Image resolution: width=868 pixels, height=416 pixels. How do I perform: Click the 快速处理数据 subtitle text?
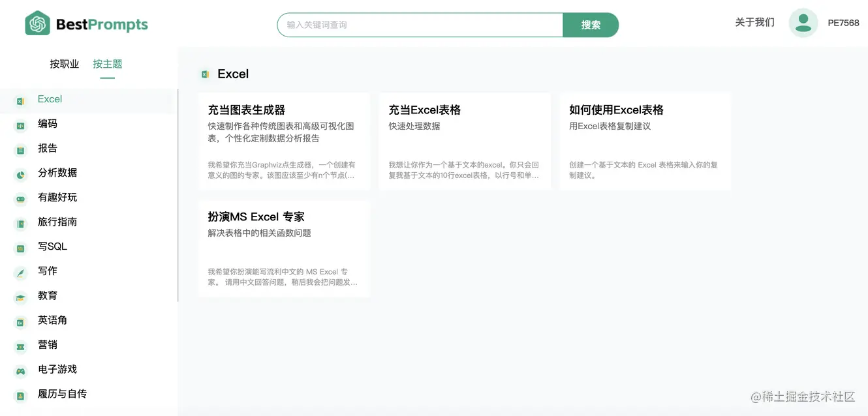pyautogui.click(x=414, y=126)
